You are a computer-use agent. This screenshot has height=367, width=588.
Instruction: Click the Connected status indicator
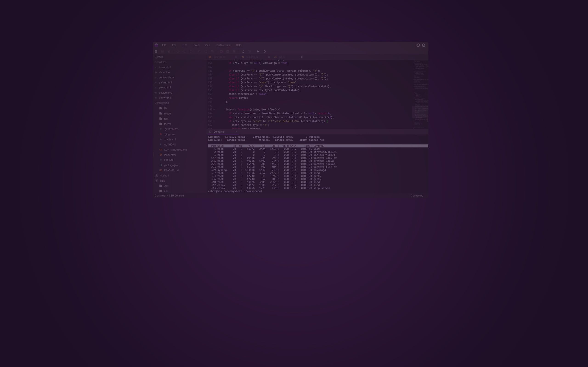[x=417, y=195]
